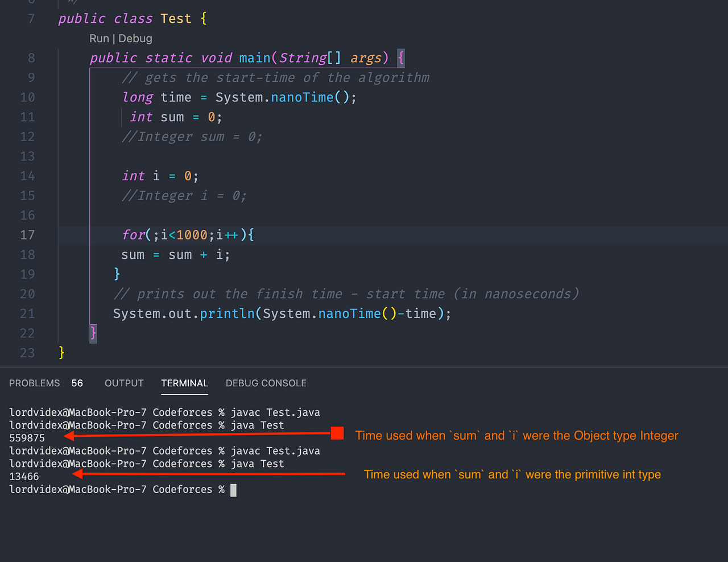This screenshot has height=562, width=728.
Task: Select the TERMINAL tab
Action: pos(184,383)
